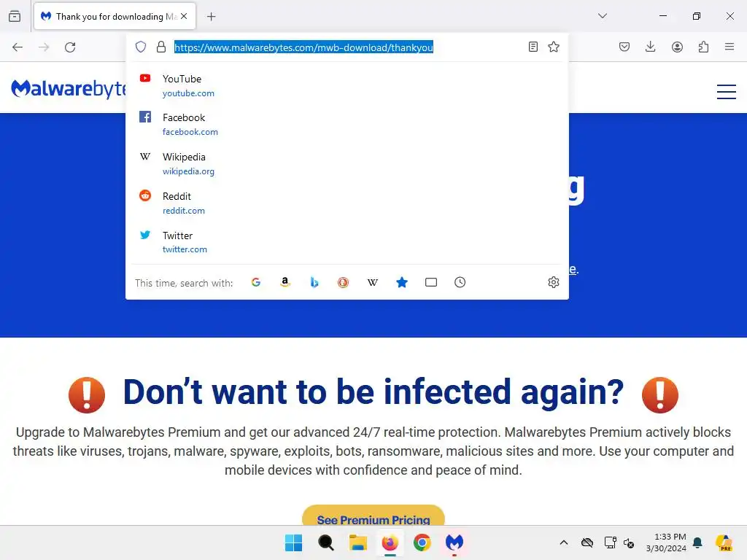Click the OneDrive cloud tray icon
Image resolution: width=747 pixels, height=560 pixels.
pos(587,542)
